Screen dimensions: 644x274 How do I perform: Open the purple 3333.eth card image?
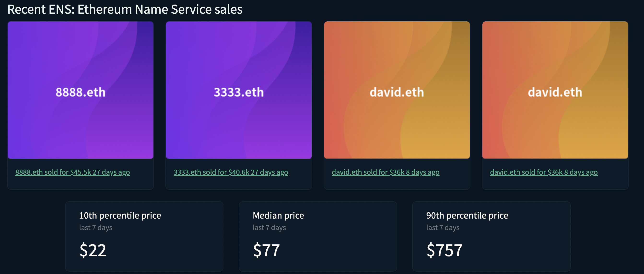coord(239,90)
